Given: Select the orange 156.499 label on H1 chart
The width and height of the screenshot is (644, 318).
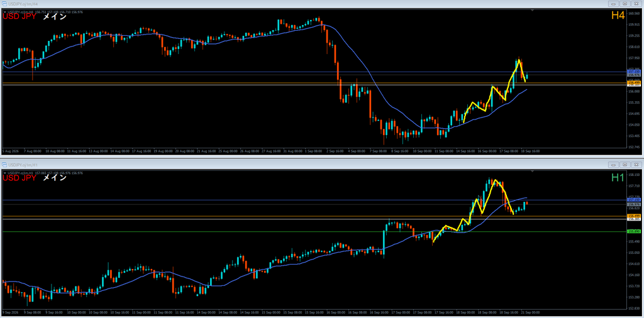Looking at the screenshot, I should tap(633, 216).
